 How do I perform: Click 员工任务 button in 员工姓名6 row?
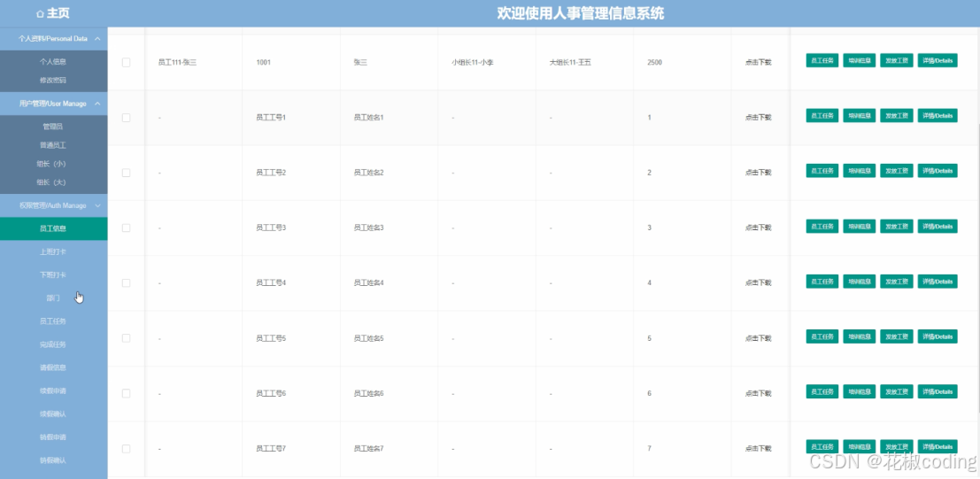click(x=822, y=391)
